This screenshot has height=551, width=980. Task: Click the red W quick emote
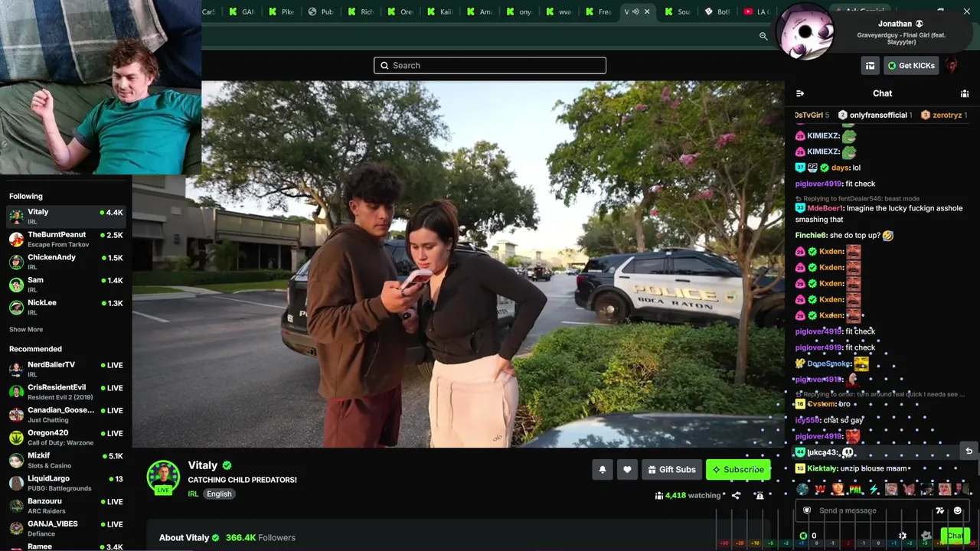click(x=820, y=489)
